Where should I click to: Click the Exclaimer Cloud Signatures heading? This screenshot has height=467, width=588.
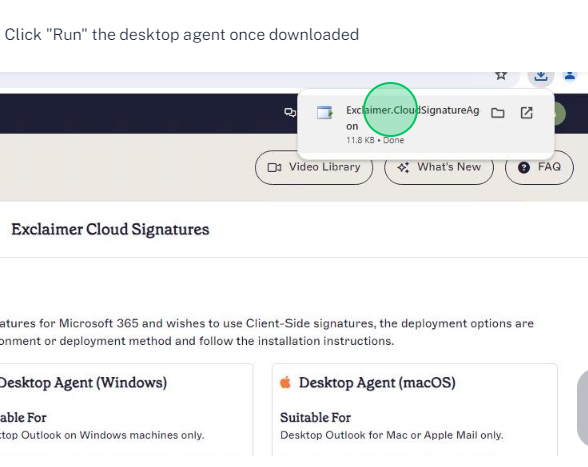click(x=110, y=230)
